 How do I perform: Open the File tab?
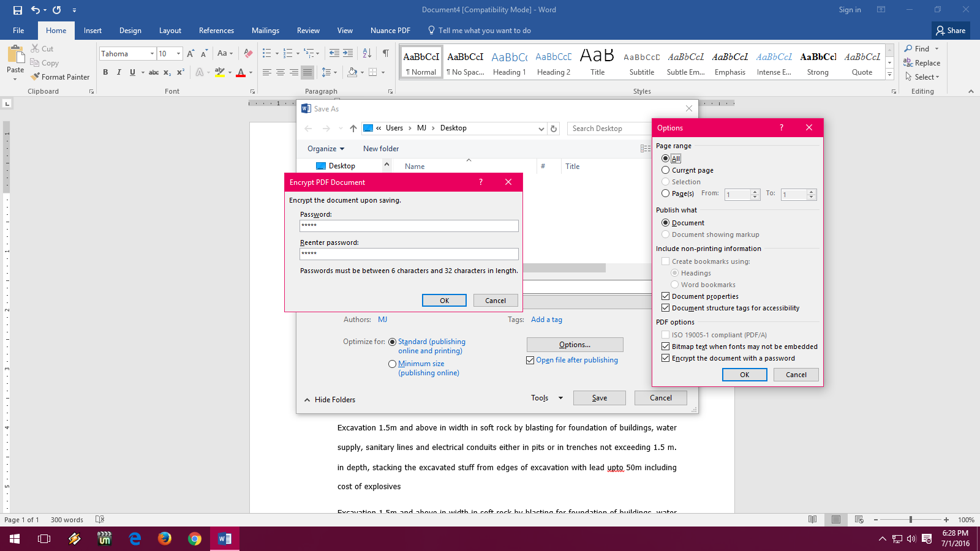18,31
